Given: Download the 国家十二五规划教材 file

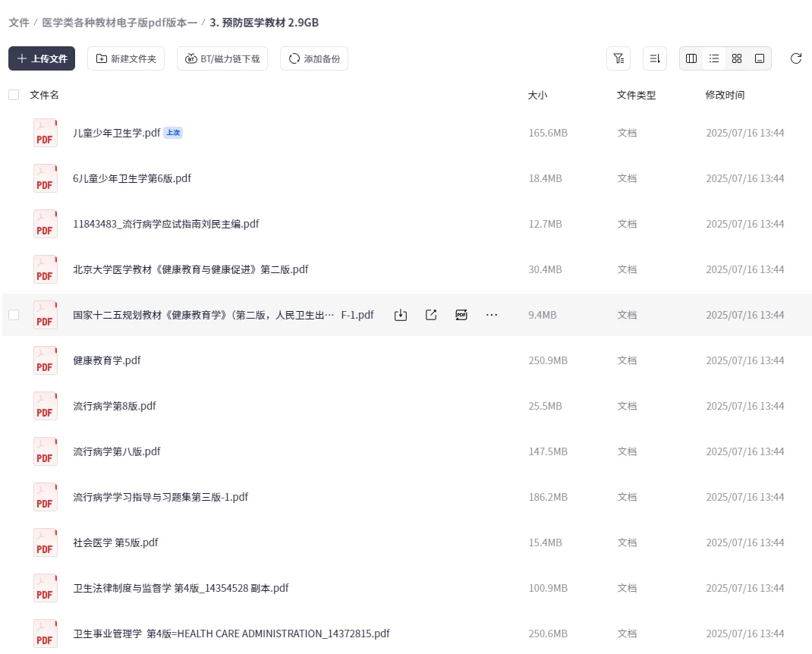Looking at the screenshot, I should [400, 315].
